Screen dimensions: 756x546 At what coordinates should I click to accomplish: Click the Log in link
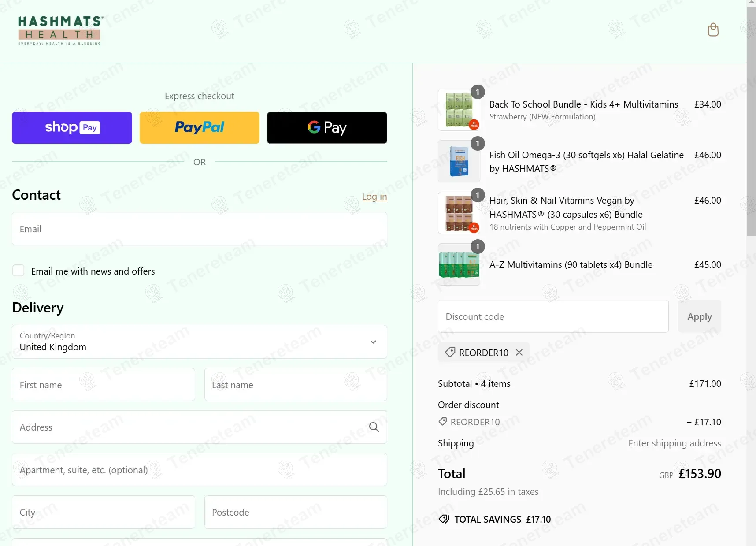pyautogui.click(x=374, y=197)
